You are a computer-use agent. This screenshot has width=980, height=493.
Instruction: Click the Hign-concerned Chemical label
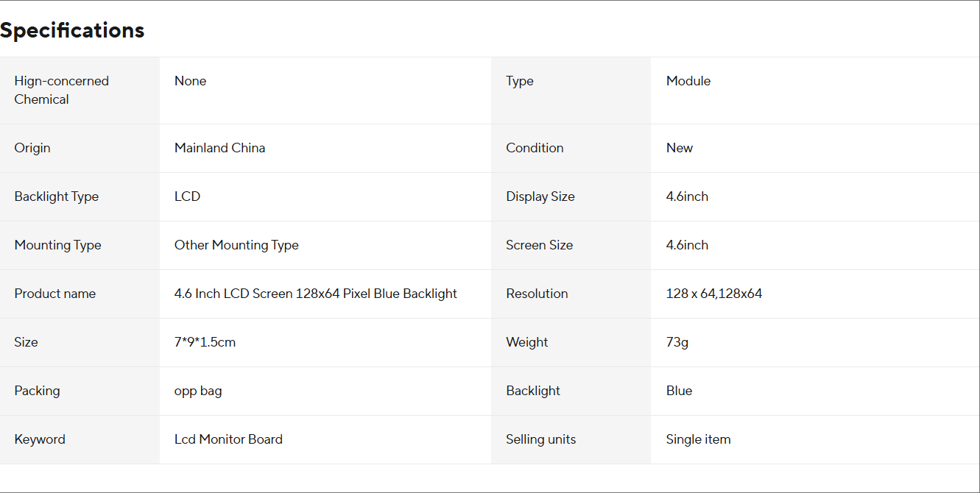[61, 90]
